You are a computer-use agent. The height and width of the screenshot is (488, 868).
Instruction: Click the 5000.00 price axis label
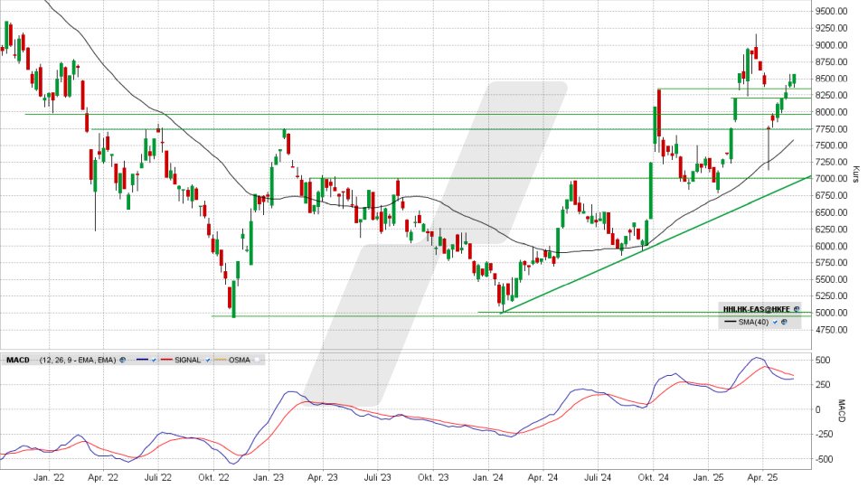(x=832, y=313)
